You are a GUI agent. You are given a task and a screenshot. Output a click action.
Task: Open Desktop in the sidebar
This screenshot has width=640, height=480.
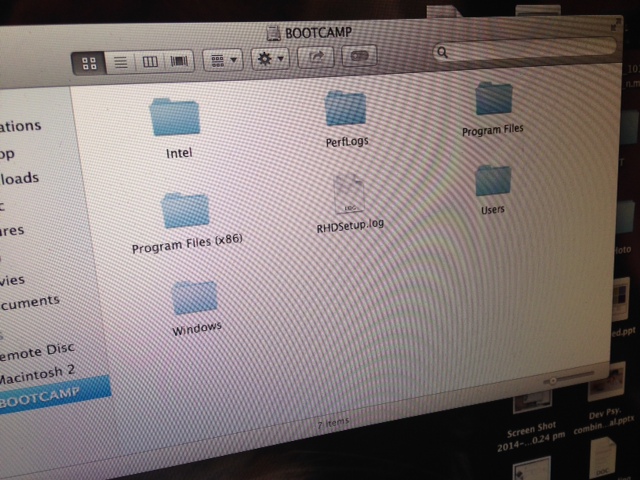coord(7,154)
